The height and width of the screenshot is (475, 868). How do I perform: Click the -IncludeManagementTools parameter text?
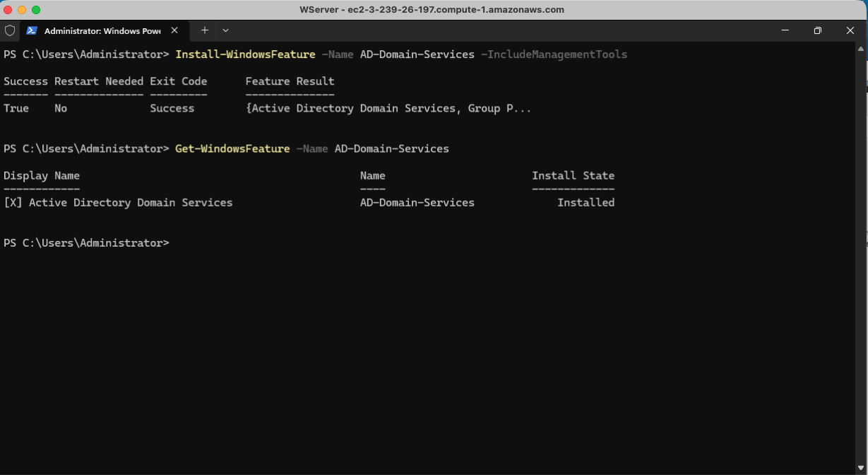tap(554, 54)
